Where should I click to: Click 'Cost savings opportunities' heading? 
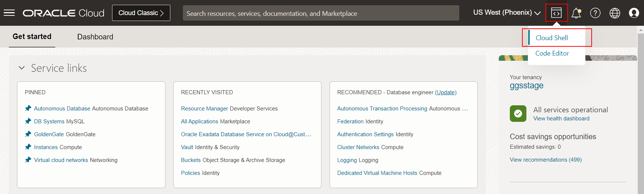pos(553,137)
